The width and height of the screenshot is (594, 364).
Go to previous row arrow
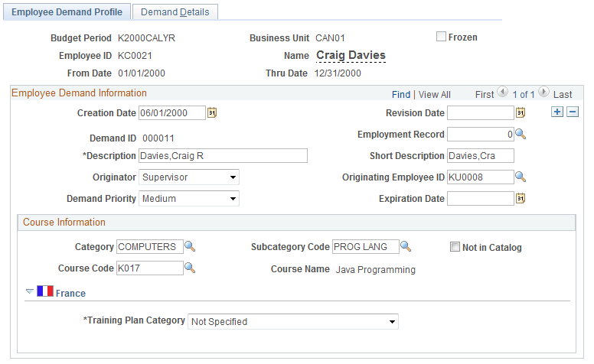tap(503, 92)
